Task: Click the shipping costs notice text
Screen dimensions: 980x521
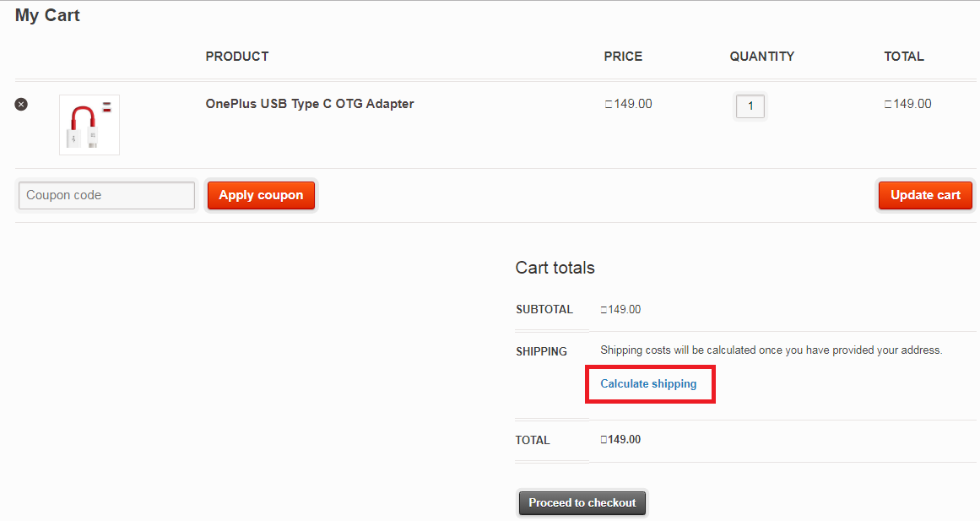Action: (772, 350)
